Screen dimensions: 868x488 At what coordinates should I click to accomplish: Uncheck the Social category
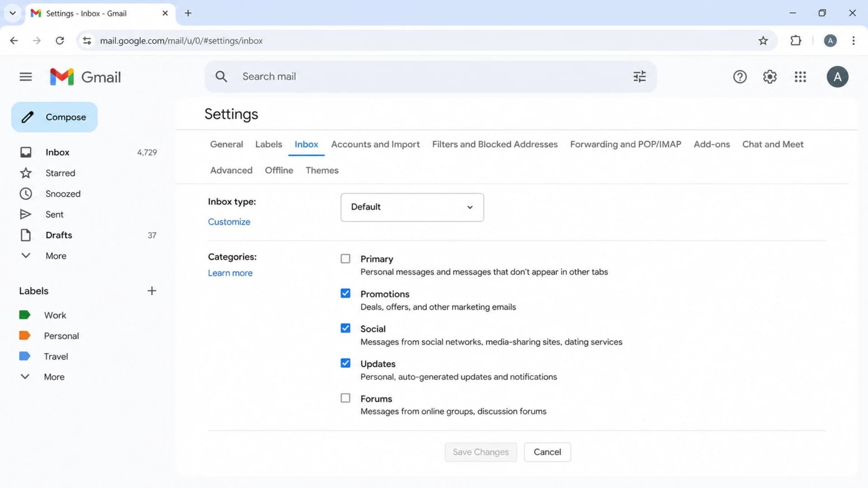tap(345, 328)
